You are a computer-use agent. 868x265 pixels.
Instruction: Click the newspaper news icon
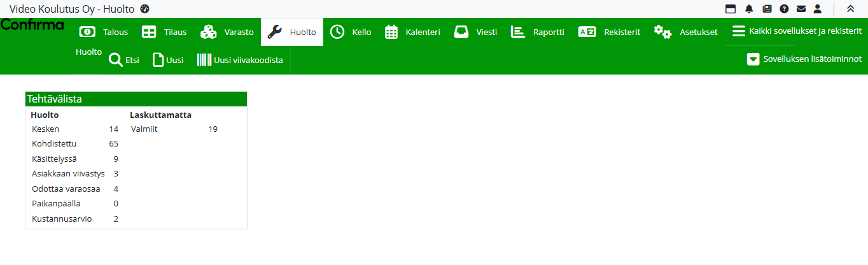click(x=767, y=9)
